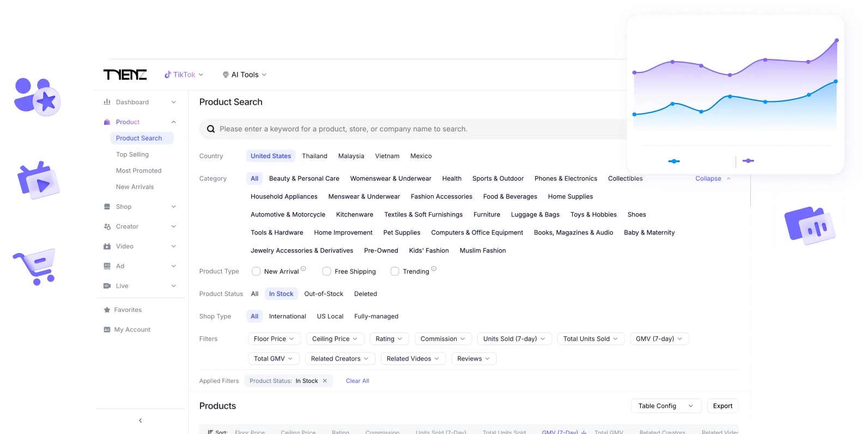The image size is (868, 434).
Task: Sort products by GMV (7-Day) column
Action: click(x=564, y=432)
